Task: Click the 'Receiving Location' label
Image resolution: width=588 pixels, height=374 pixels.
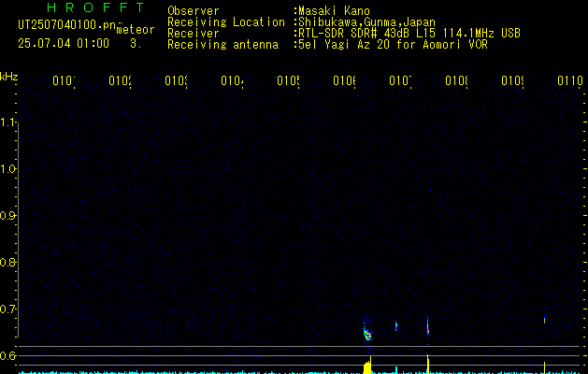Action: tap(226, 22)
